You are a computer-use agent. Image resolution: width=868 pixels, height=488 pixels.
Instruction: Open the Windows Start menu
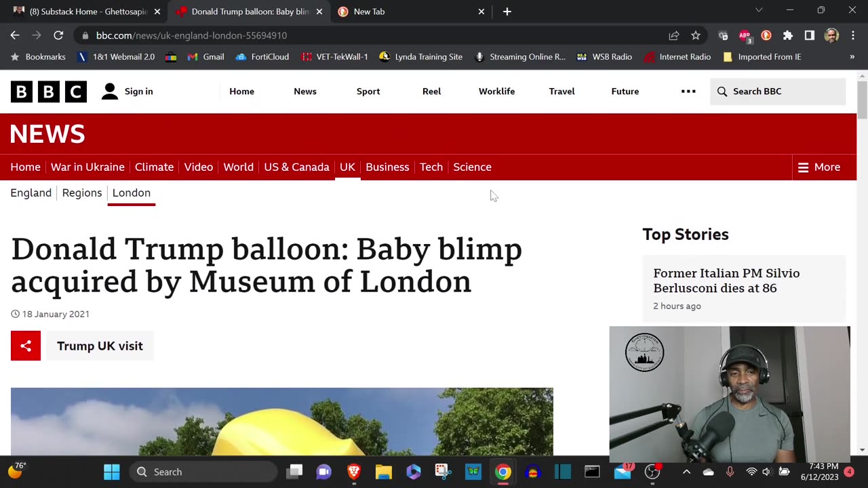[112, 472]
